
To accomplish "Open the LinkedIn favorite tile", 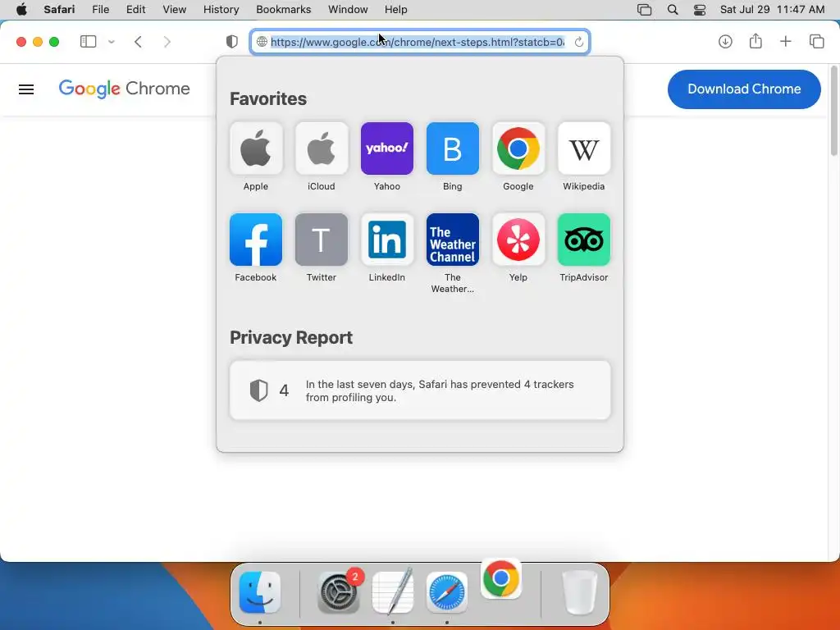I will pyautogui.click(x=387, y=240).
